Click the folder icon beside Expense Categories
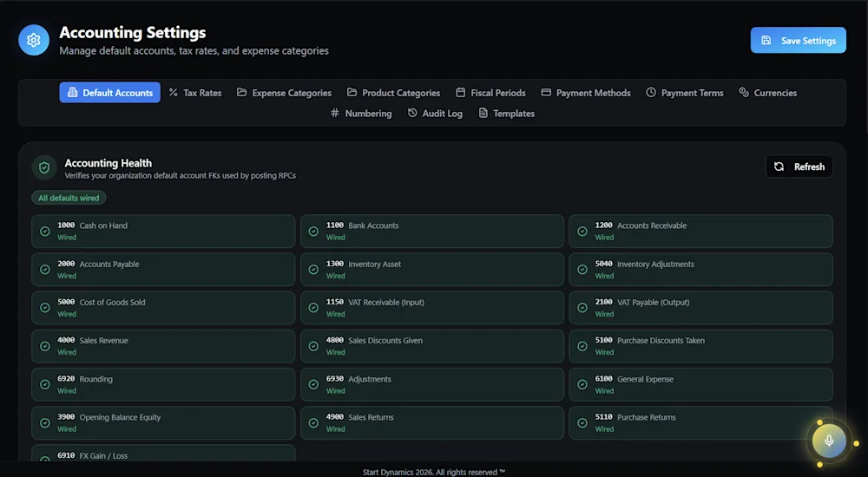 (x=242, y=93)
